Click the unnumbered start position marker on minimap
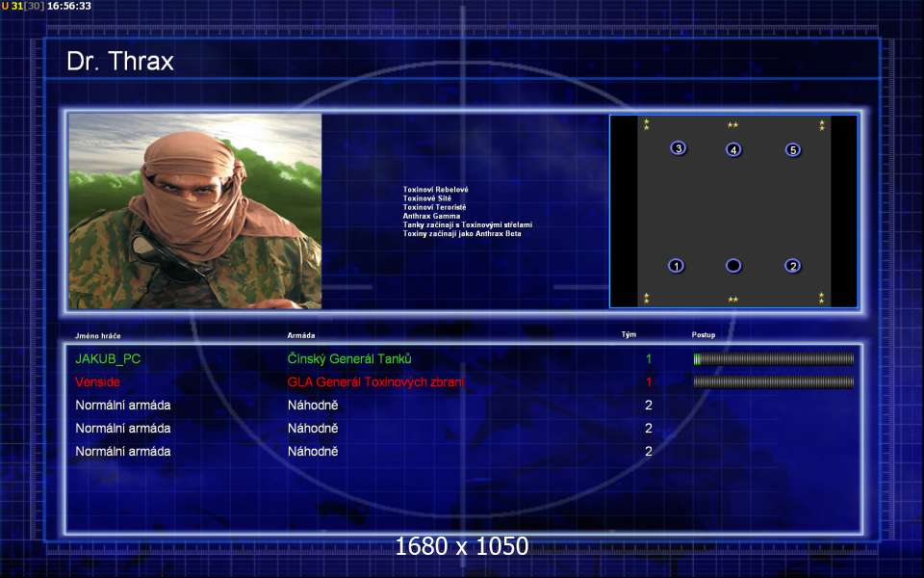This screenshot has width=924, height=578. coord(733,266)
